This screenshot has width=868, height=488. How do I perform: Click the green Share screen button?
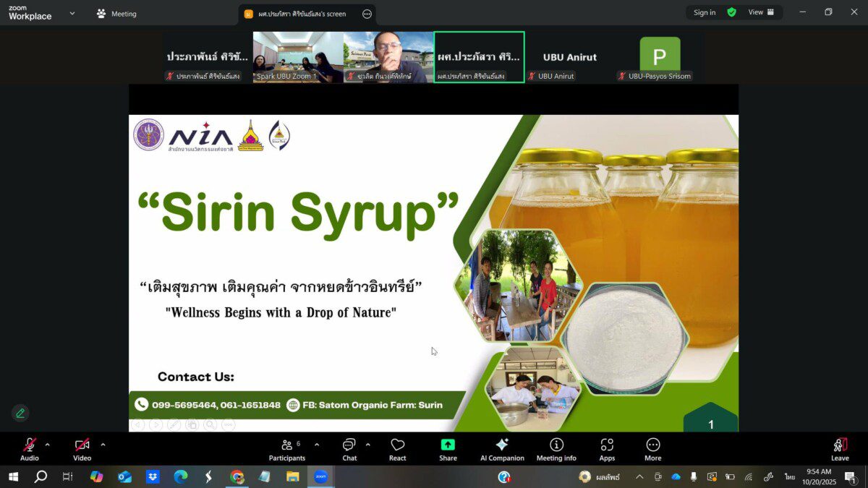[448, 449]
